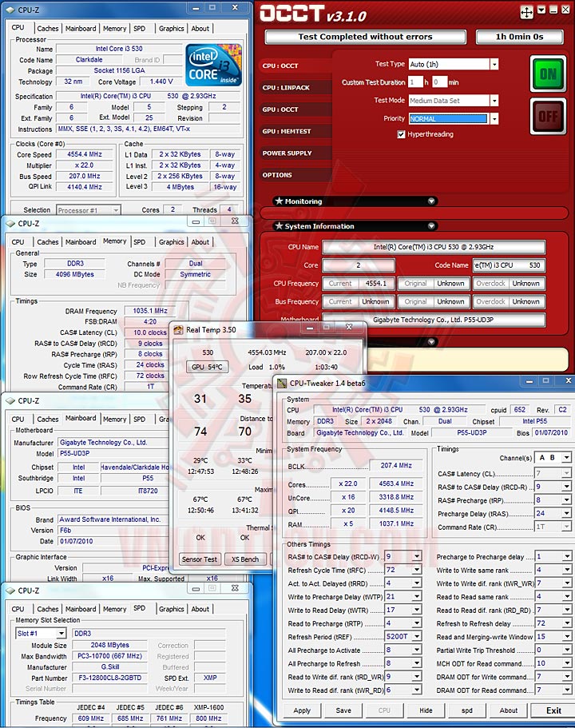Click the move window cross icon in OCCT
575x728 pixels.
click(526, 12)
